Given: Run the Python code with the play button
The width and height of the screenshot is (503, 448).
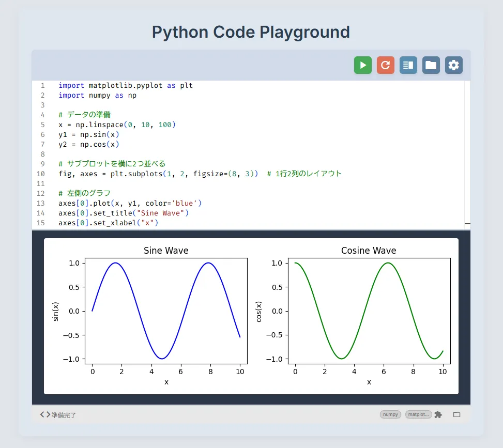Looking at the screenshot, I should pos(362,65).
